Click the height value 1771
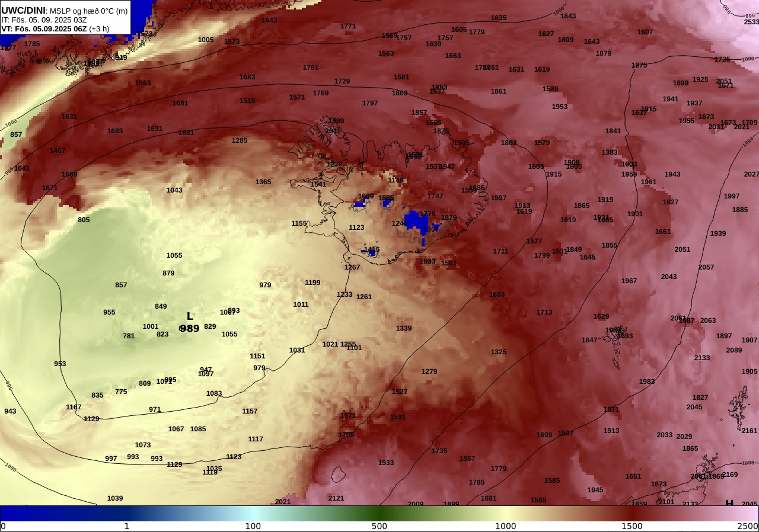The height and width of the screenshot is (532, 759). click(x=348, y=26)
